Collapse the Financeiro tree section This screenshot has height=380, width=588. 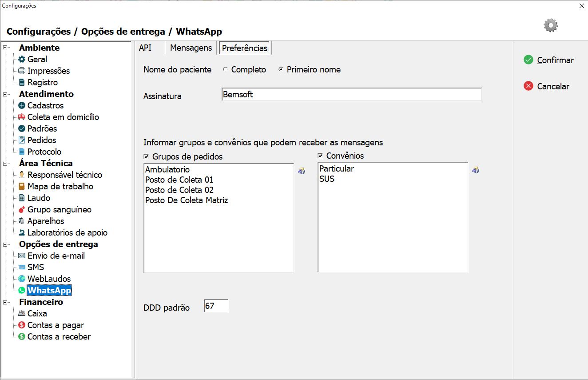point(5,302)
